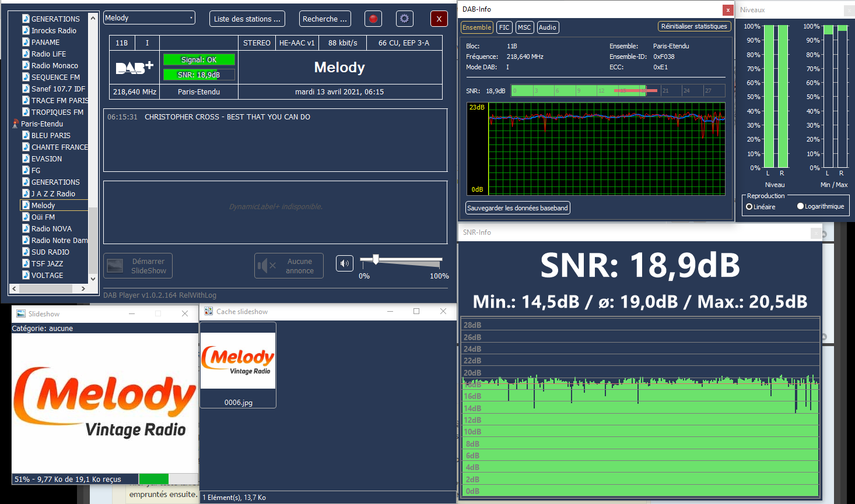This screenshot has height=504, width=855.
Task: Click the CHANTE FRANCE station icon
Action: pyautogui.click(x=26, y=147)
